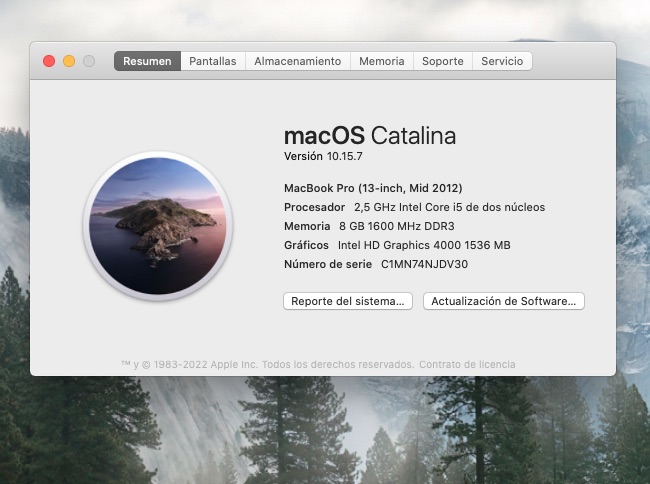650x484 pixels.
Task: Go to the Memoria tab
Action: 381,61
